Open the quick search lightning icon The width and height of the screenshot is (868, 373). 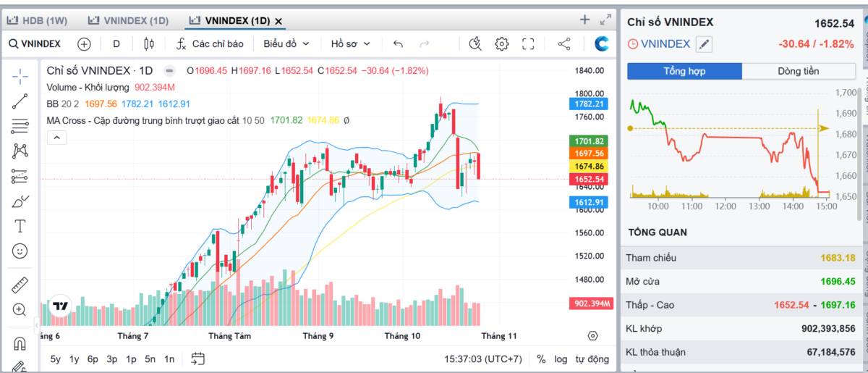point(475,44)
